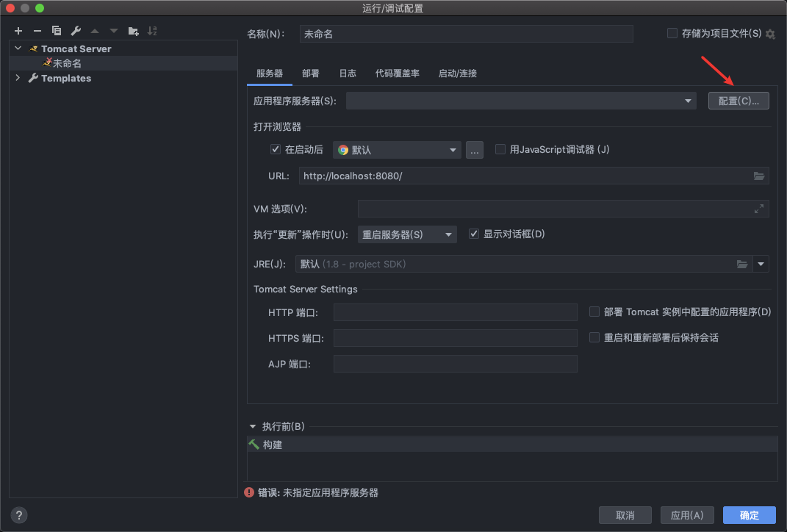Select the 构建 hammer task

[512, 445]
